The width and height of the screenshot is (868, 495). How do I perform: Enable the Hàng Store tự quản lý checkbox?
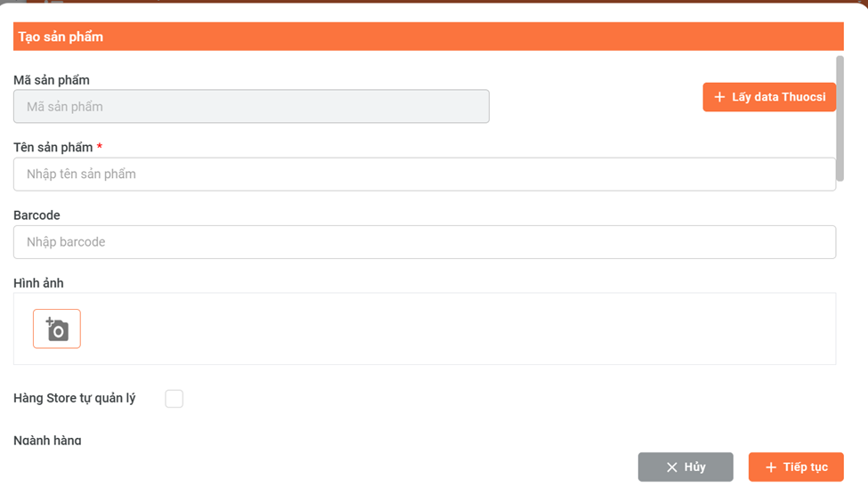tap(174, 399)
